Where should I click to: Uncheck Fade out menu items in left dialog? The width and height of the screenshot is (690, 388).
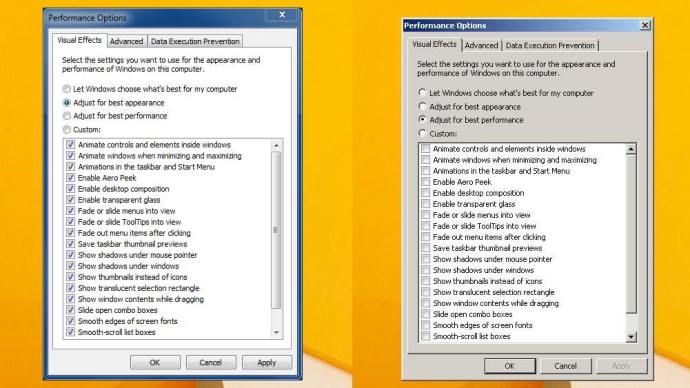[x=70, y=233]
